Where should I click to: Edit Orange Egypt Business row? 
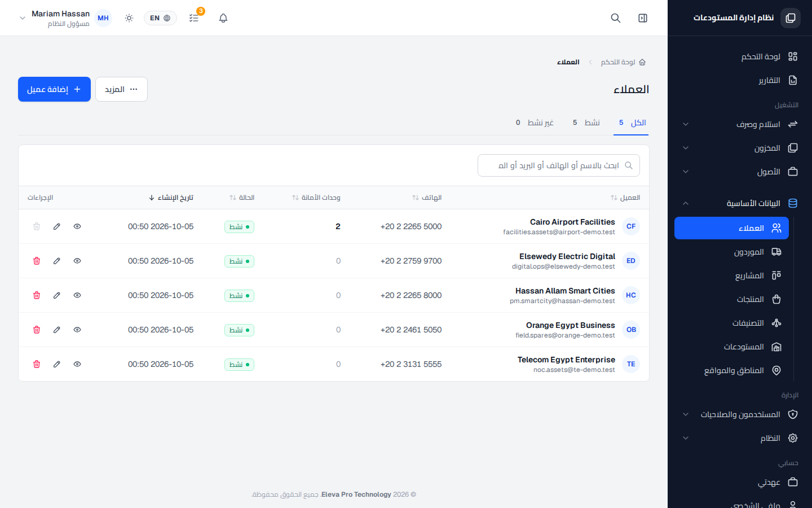57,330
